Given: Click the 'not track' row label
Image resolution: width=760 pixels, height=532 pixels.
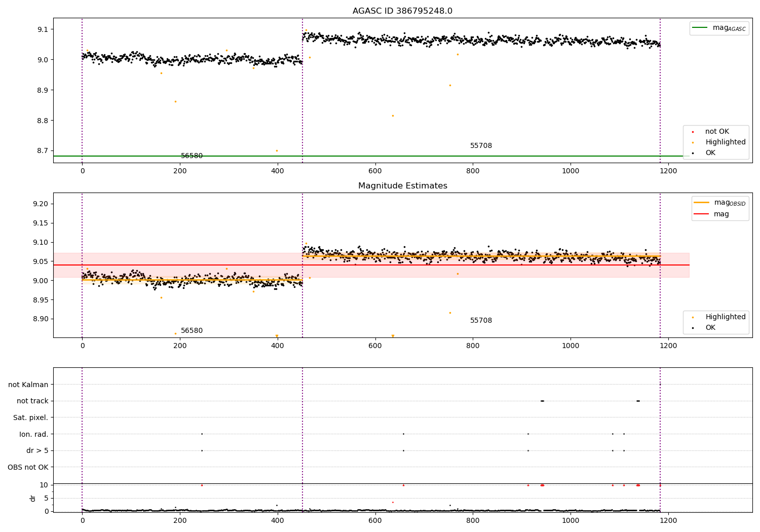Looking at the screenshot, I should pos(32,401).
